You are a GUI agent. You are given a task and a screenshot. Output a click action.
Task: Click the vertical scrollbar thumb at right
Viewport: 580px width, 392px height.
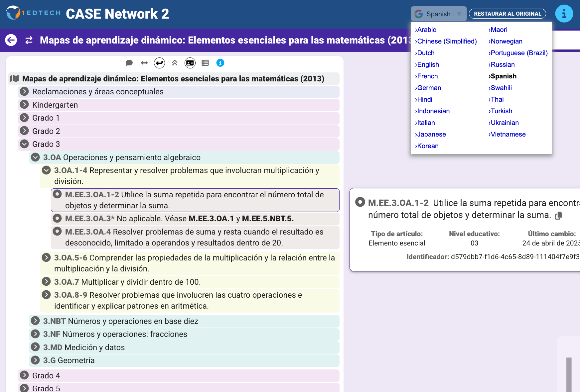tap(569, 375)
